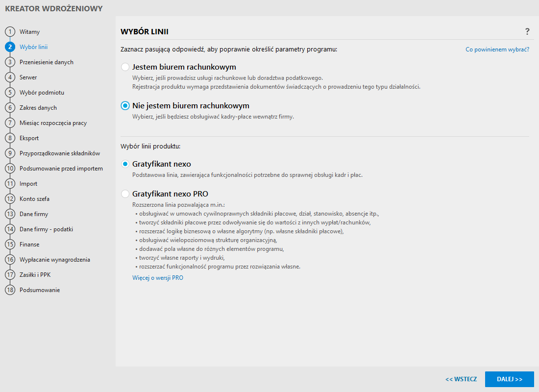
Task: Select the Gratyfikant nexo basic line
Action: tap(125, 164)
